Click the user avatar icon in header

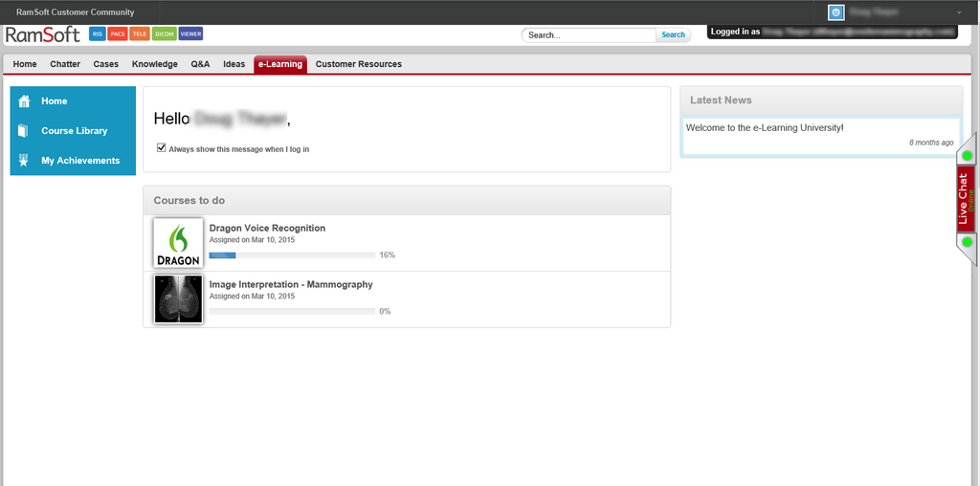(x=835, y=12)
